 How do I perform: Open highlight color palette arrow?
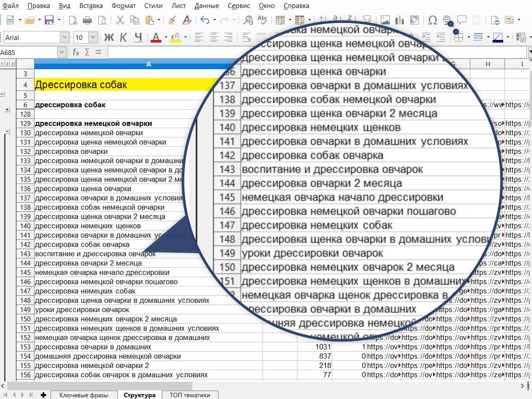pos(185,37)
